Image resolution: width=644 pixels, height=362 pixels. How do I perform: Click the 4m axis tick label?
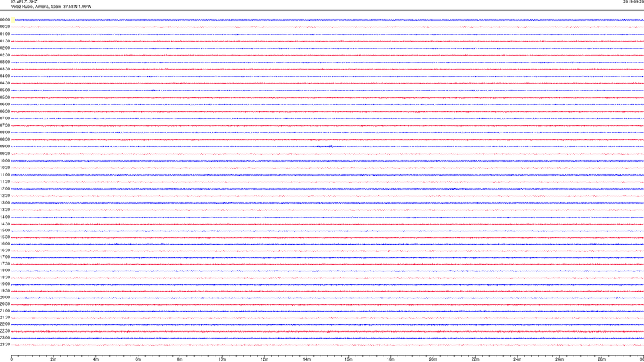96,359
